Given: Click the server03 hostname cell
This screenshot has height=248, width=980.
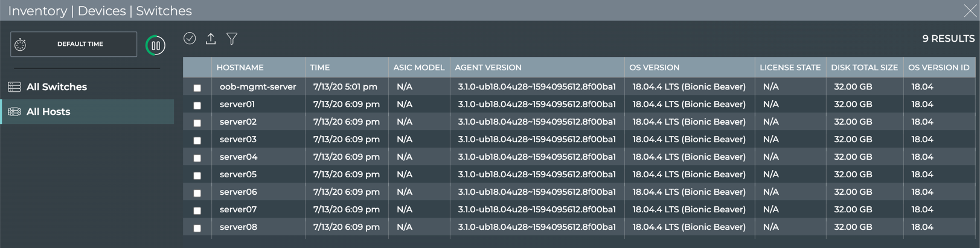Looking at the screenshot, I should tap(238, 140).
